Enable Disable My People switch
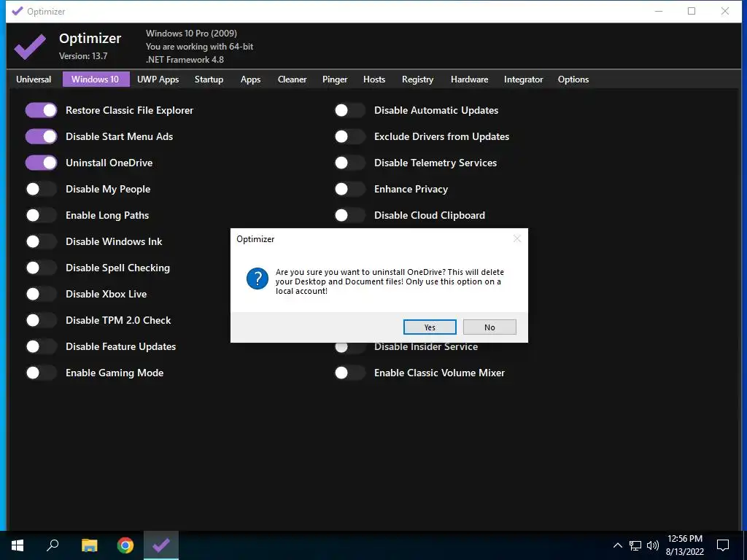Screen dimensions: 747x560 41,189
